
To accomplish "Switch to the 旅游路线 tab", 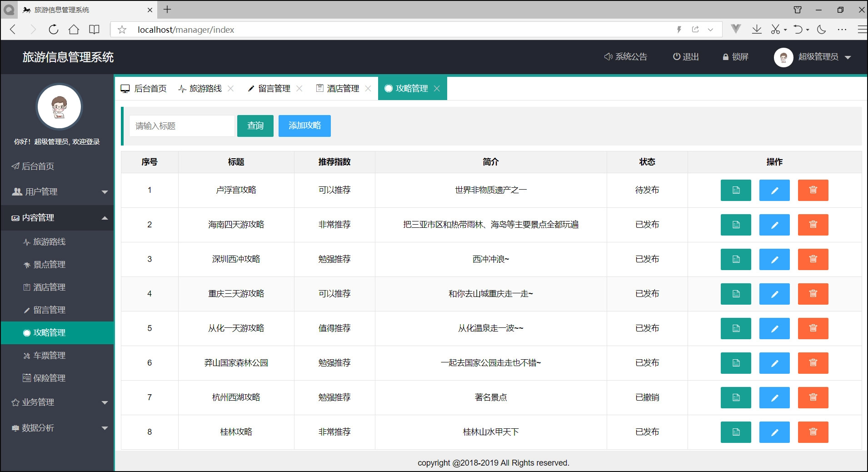I will tap(205, 89).
